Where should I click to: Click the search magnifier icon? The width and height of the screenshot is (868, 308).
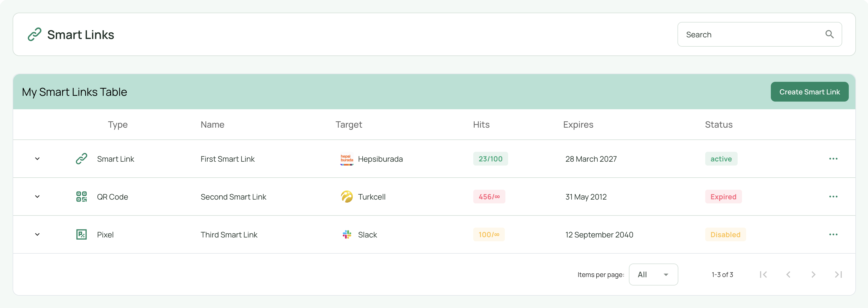[829, 34]
